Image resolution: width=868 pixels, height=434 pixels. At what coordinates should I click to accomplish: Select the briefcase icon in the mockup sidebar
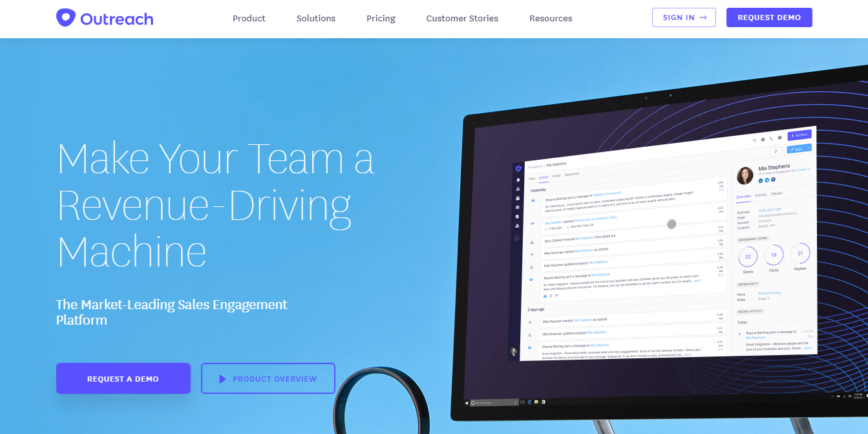pyautogui.click(x=518, y=198)
